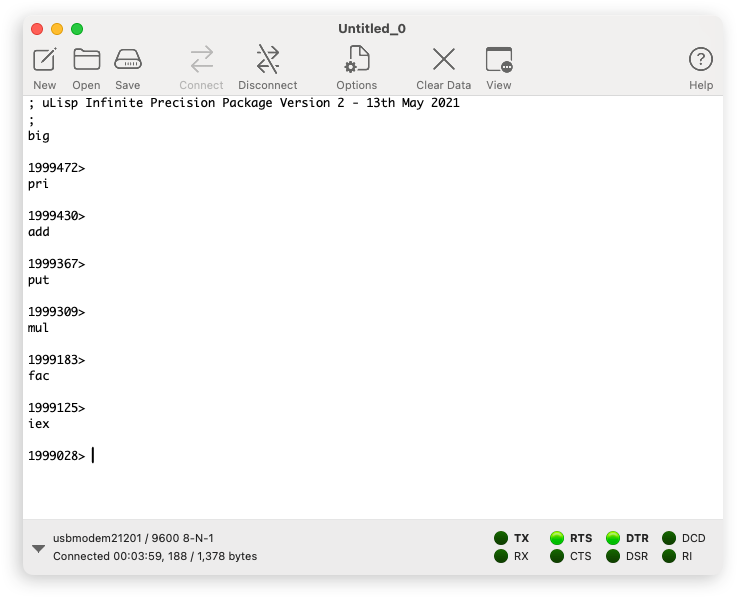Open the View toolbar icon

coord(499,60)
